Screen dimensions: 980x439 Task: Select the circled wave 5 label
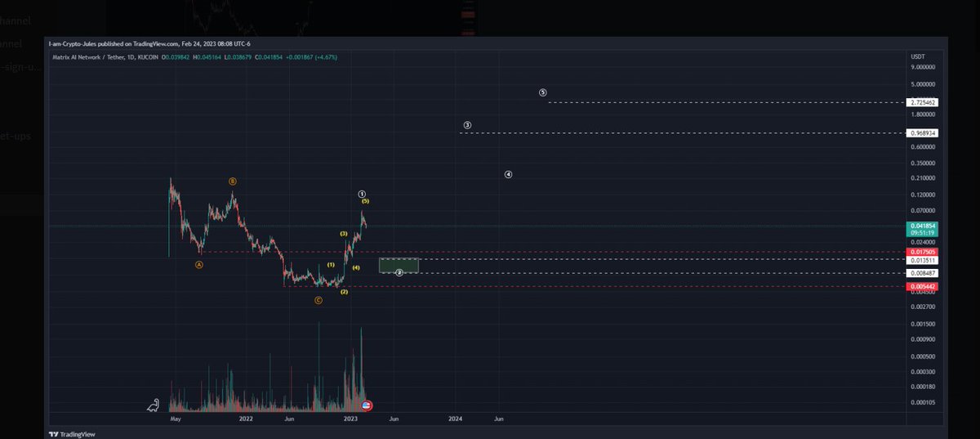click(x=543, y=92)
